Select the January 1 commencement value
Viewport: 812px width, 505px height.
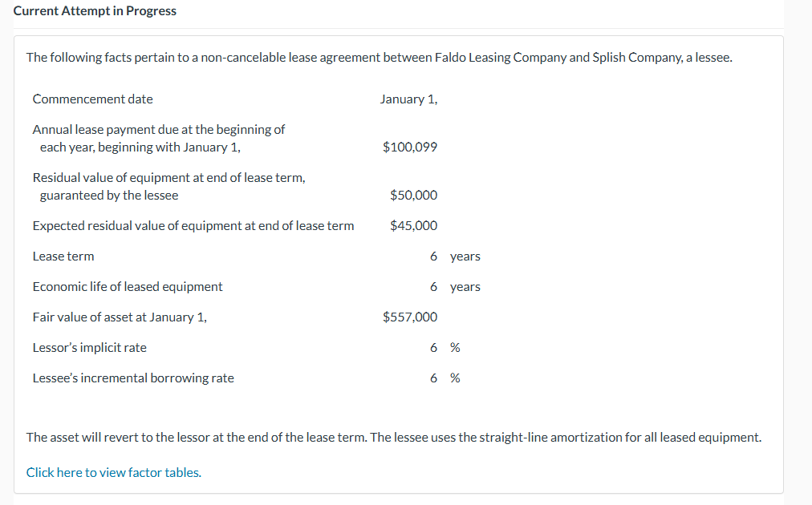tap(409, 99)
